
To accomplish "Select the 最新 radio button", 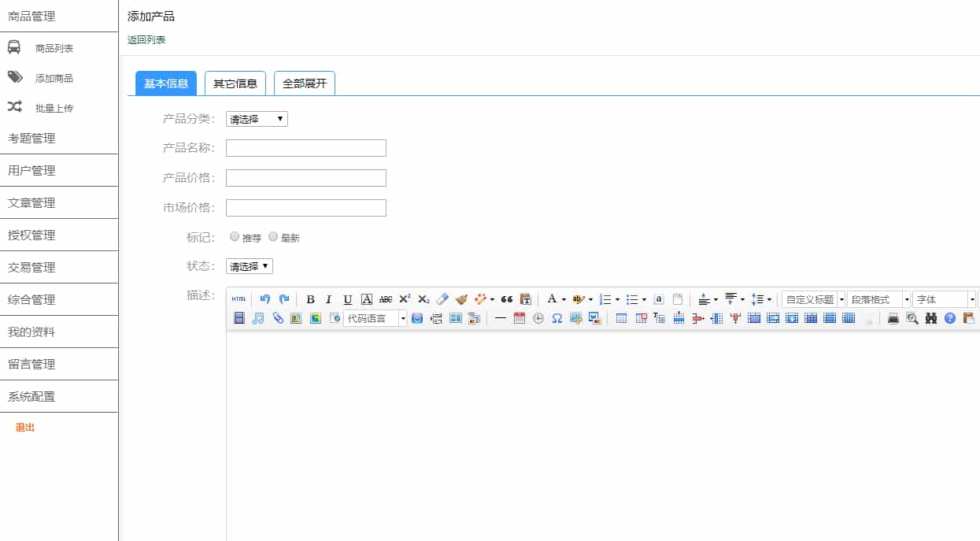I will pyautogui.click(x=273, y=236).
